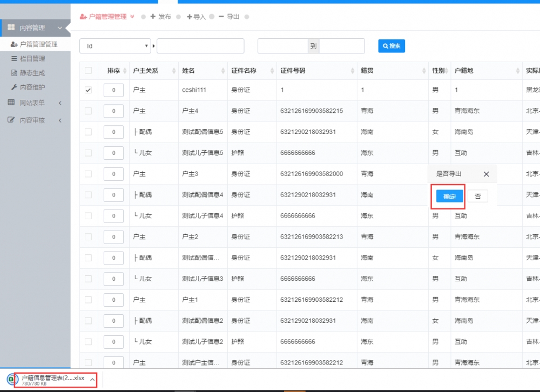Click the range start input before 到
Screen dimensions: 540x392
click(x=283, y=46)
